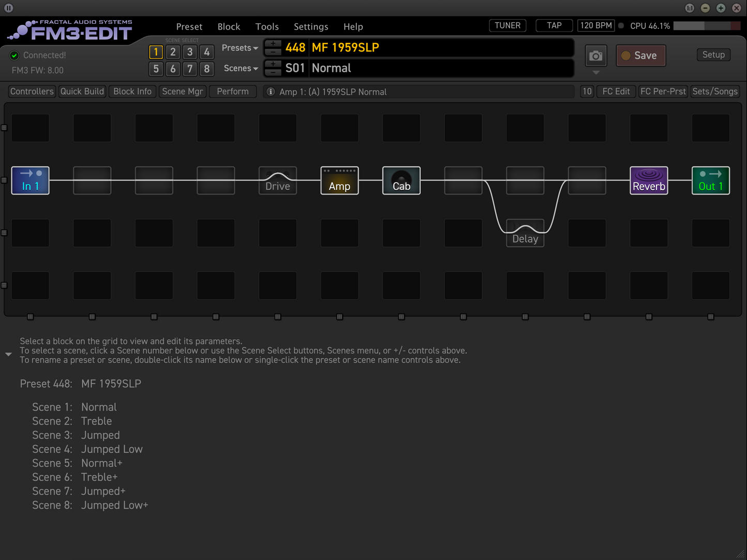Open Quick Build
Image resolution: width=747 pixels, height=560 pixels.
[82, 92]
